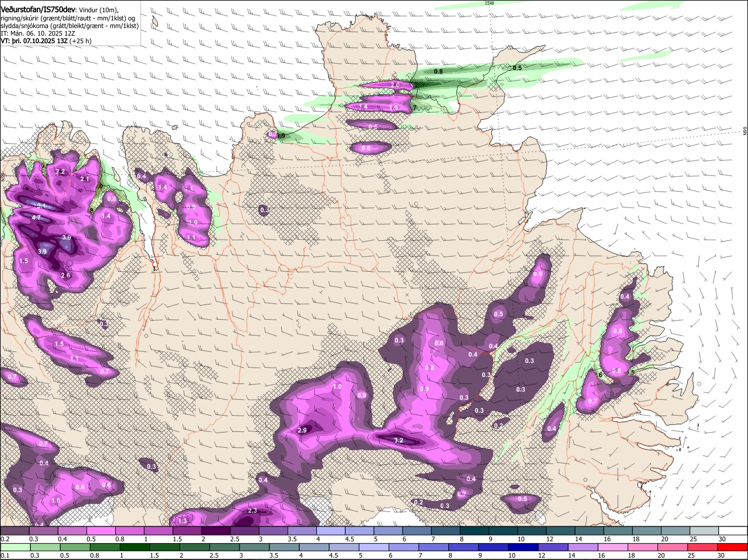Click the bright pink 0.5 snow legend swatch
The width and height of the screenshot is (748, 560).
(101, 530)
